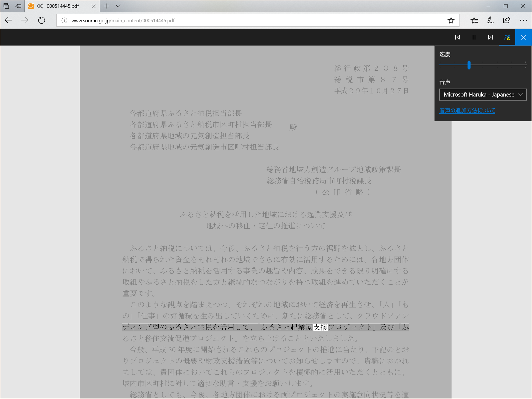Close the read aloud toolbar

pyautogui.click(x=523, y=37)
